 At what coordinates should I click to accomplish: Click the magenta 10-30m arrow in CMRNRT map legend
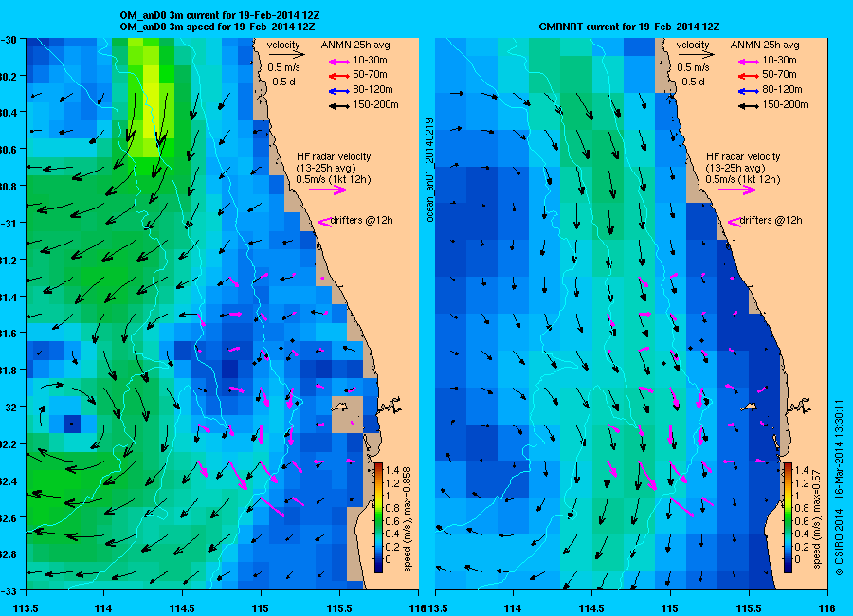749,61
